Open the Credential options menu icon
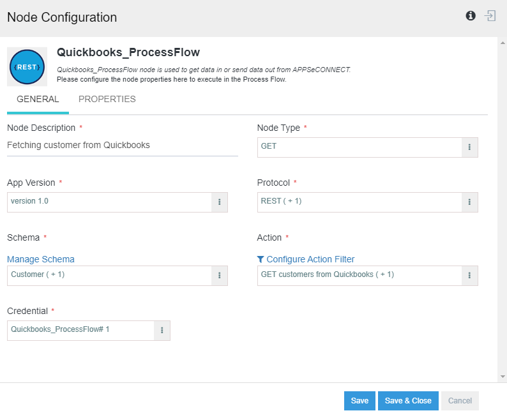This screenshot has width=507, height=420. [x=162, y=331]
